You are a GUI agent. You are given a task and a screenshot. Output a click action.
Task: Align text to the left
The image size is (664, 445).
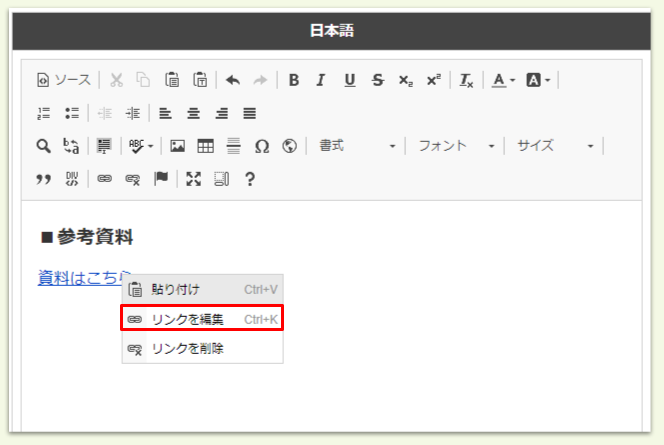pyautogui.click(x=165, y=113)
